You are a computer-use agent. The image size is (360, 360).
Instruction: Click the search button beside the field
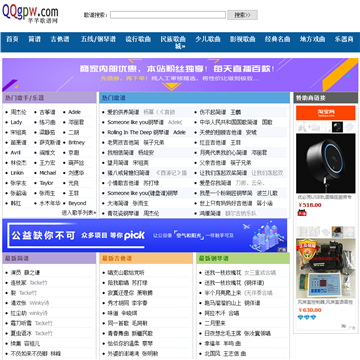click(x=242, y=15)
